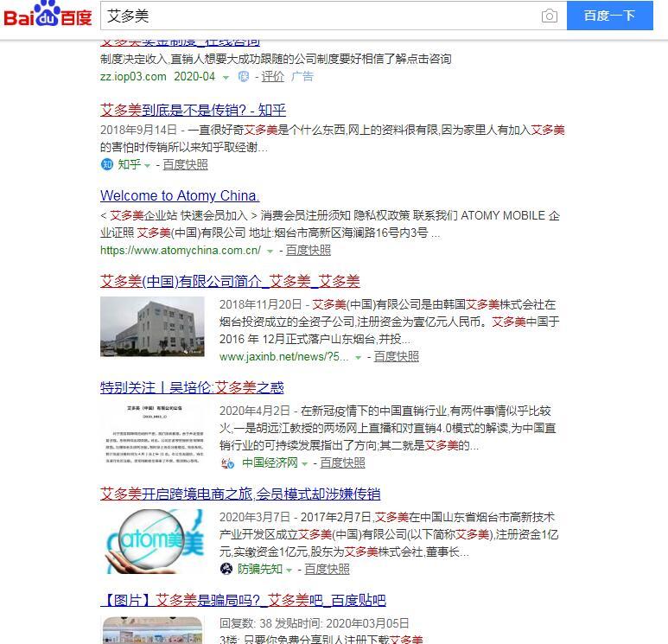Click https://www.atomychina.com.cn/ URL

(181, 250)
